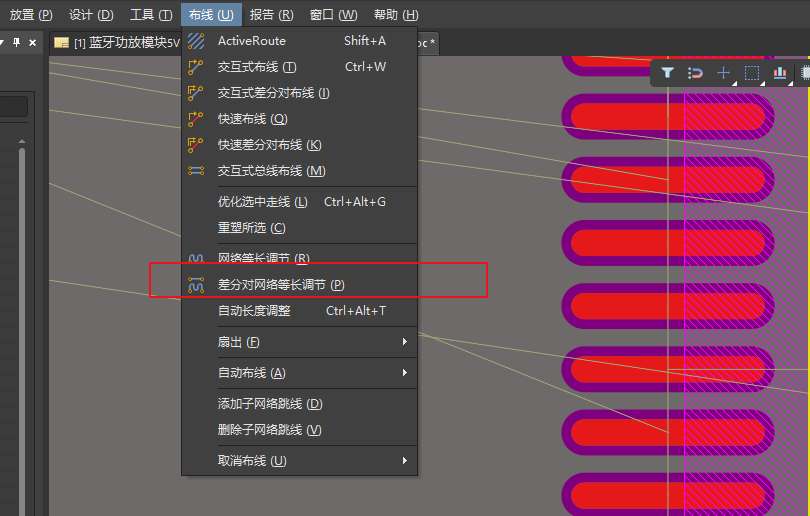
Task: Click the plus crosshair icon in floating toolbar
Action: [x=723, y=73]
